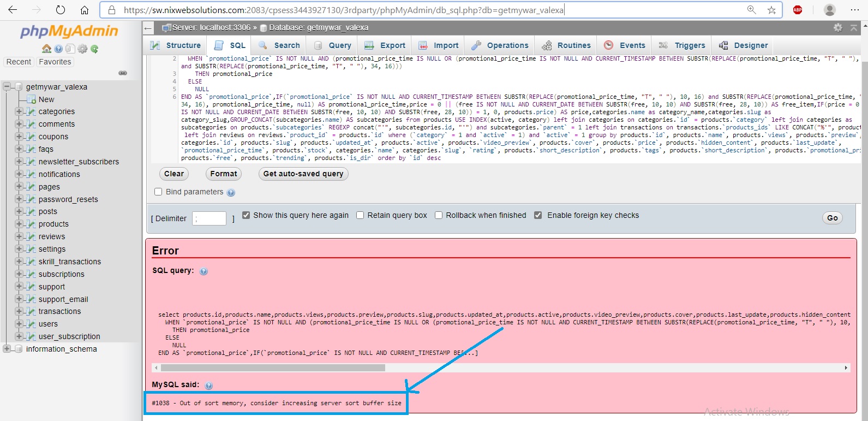Click the browser address bar URL
The image size is (868, 421).
pyautogui.click(x=344, y=10)
